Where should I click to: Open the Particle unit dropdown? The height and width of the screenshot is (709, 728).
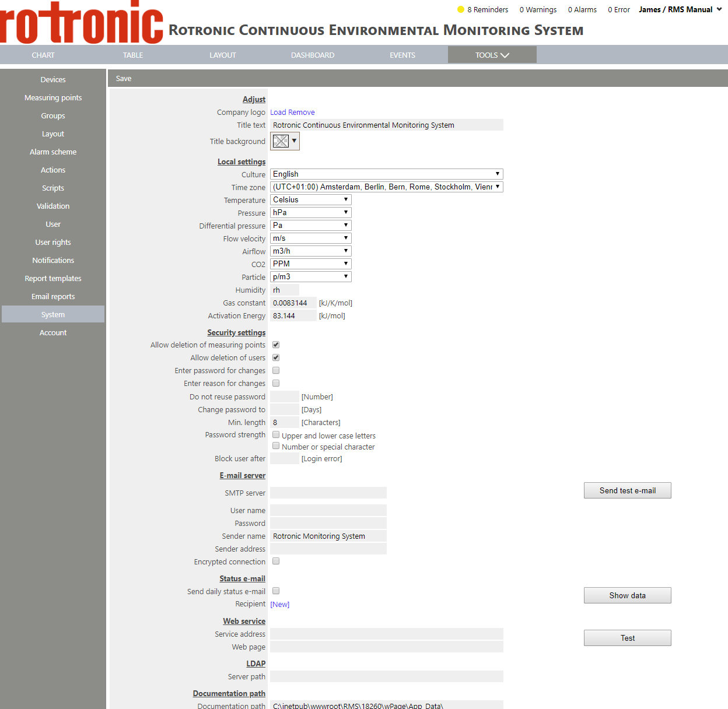click(310, 276)
